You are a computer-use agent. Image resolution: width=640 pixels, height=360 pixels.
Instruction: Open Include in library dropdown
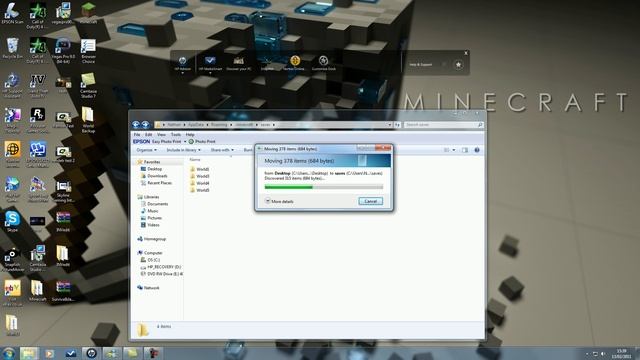tap(183, 150)
